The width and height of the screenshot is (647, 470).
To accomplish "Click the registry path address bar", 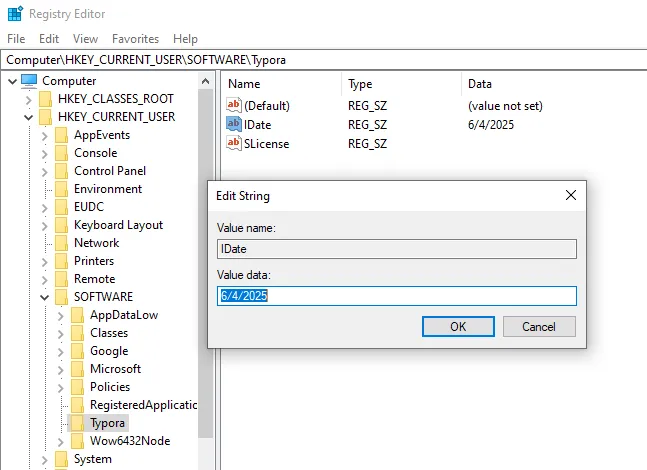I will pyautogui.click(x=324, y=60).
